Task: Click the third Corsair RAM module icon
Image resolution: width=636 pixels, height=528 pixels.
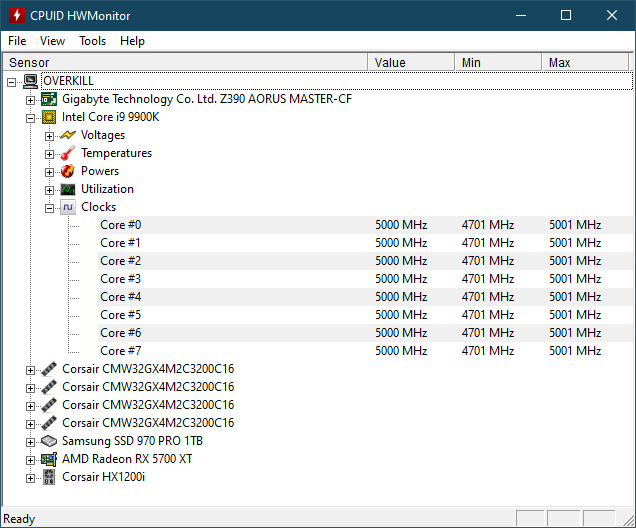Action: point(49,405)
